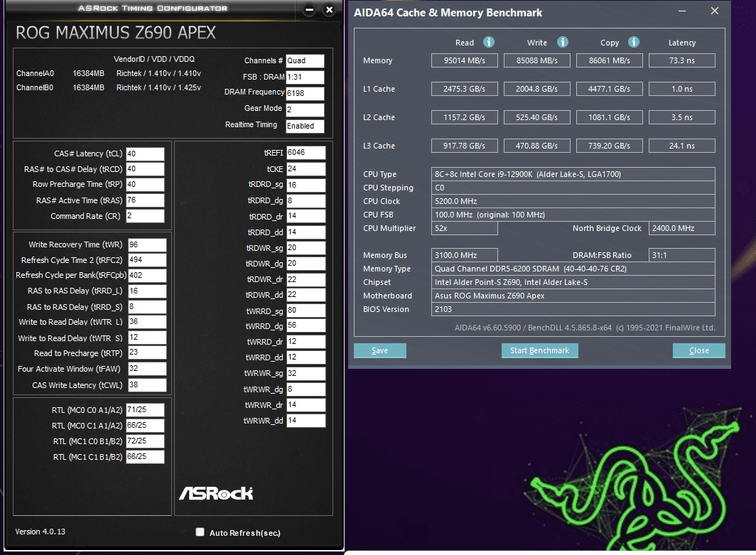This screenshot has width=756, height=555.
Task: Click the DRAM:FSB Ratio value 31:1
Action: pyautogui.click(x=682, y=255)
